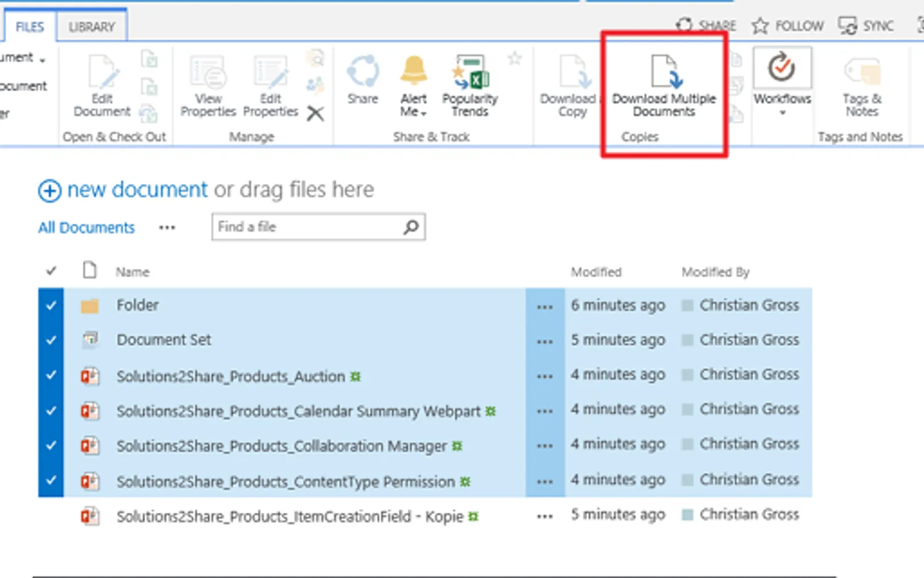Follow this library with the FOLLOW star
This screenshot has width=924, height=578.
coord(788,25)
